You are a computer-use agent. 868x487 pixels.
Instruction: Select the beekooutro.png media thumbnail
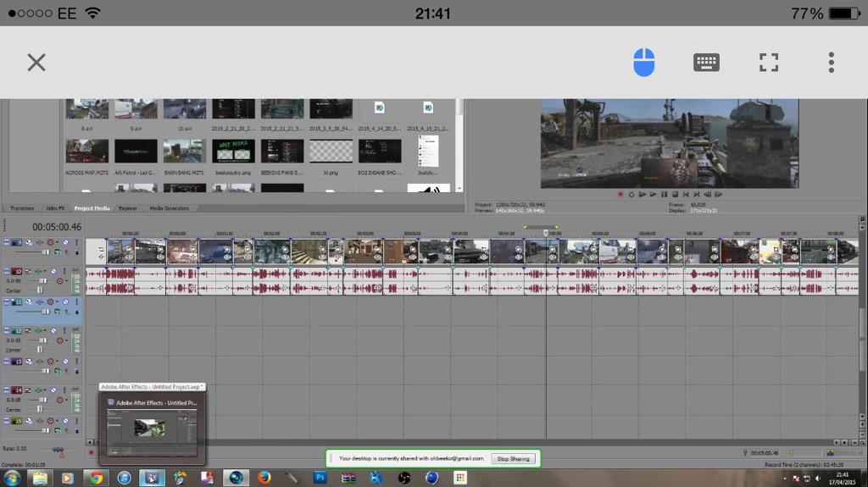(233, 151)
